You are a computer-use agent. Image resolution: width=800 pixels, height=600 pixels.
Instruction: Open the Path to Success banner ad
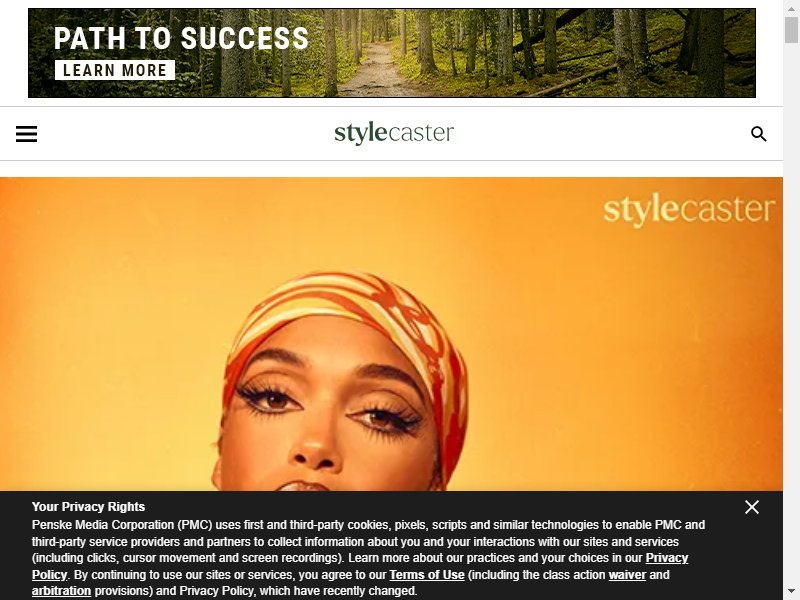[392, 53]
